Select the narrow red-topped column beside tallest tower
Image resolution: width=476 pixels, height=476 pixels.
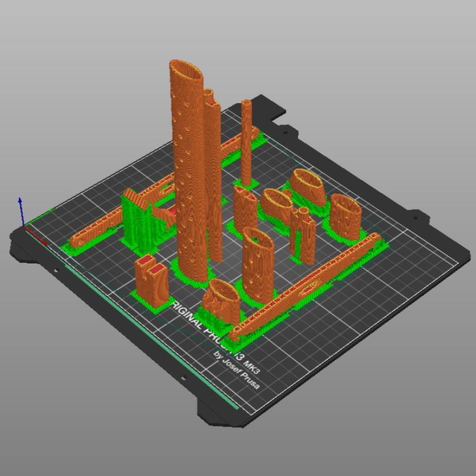click(214, 170)
